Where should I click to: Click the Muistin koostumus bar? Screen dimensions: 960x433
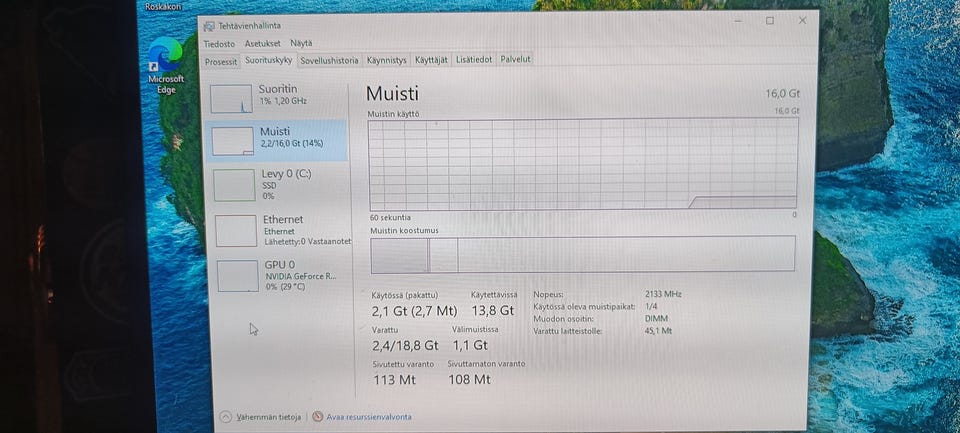583,254
